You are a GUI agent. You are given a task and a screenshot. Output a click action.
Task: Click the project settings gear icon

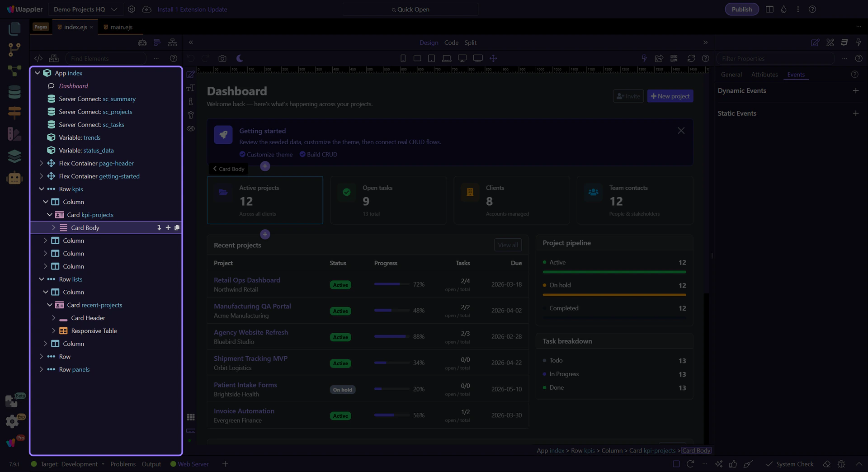pos(132,9)
